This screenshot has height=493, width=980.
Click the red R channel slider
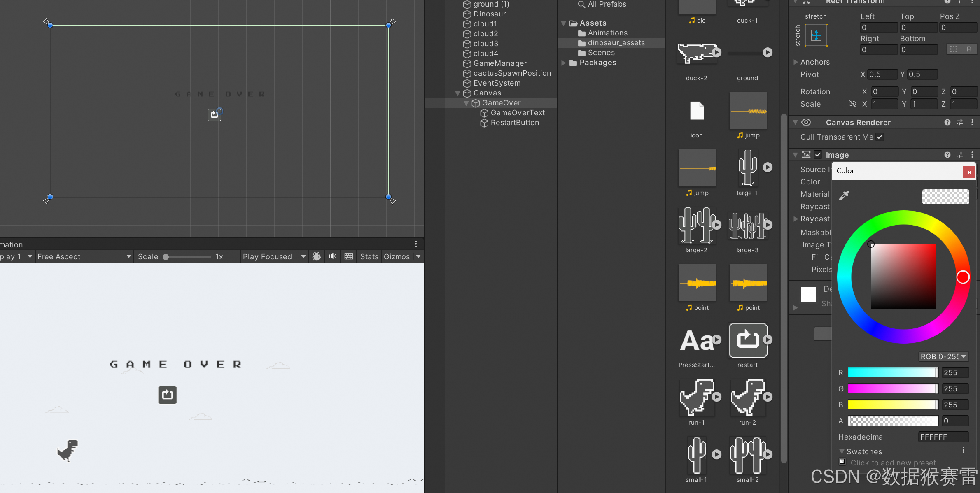(x=893, y=373)
